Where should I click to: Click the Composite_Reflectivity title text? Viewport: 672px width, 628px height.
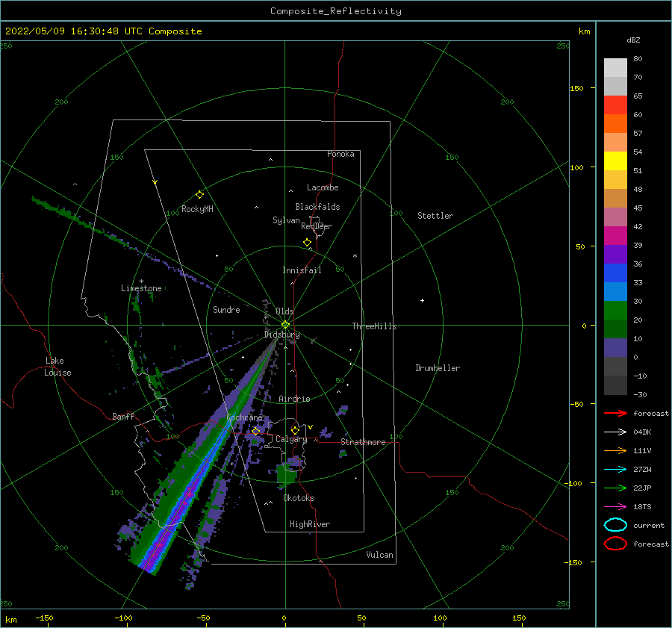click(x=336, y=11)
